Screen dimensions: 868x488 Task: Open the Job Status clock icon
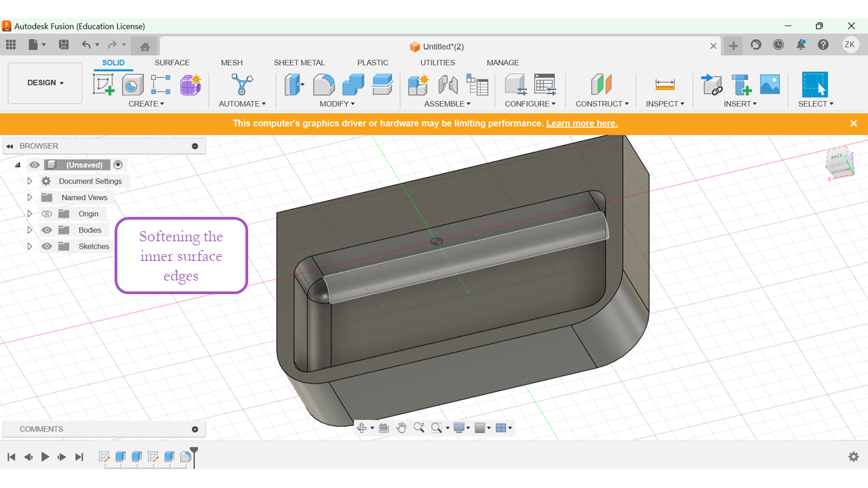click(778, 45)
